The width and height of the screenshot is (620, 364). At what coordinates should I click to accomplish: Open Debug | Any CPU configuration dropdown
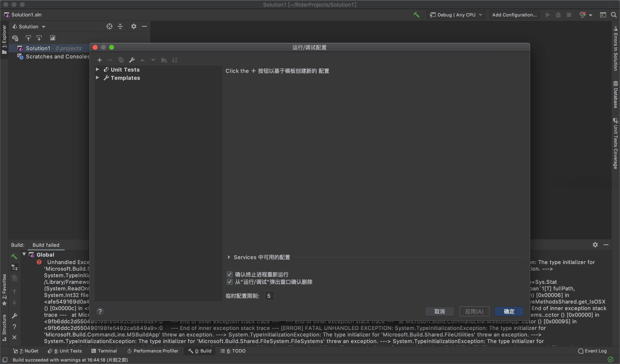(456, 15)
